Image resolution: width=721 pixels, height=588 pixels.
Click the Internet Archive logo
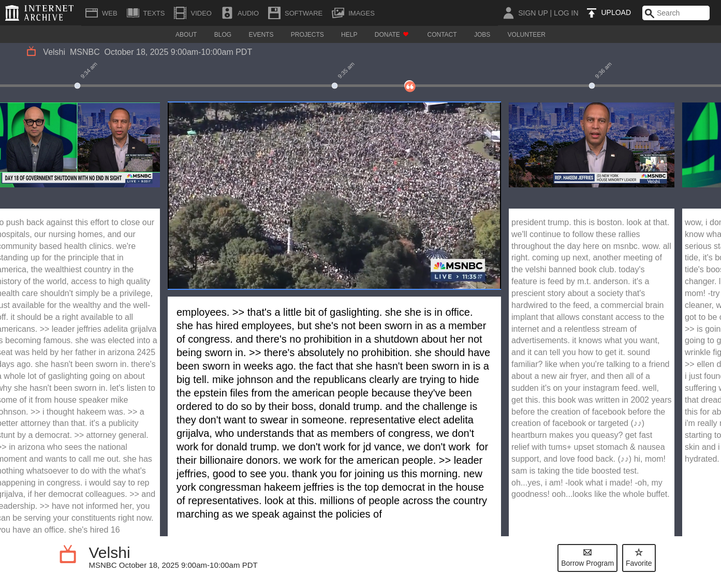40,13
